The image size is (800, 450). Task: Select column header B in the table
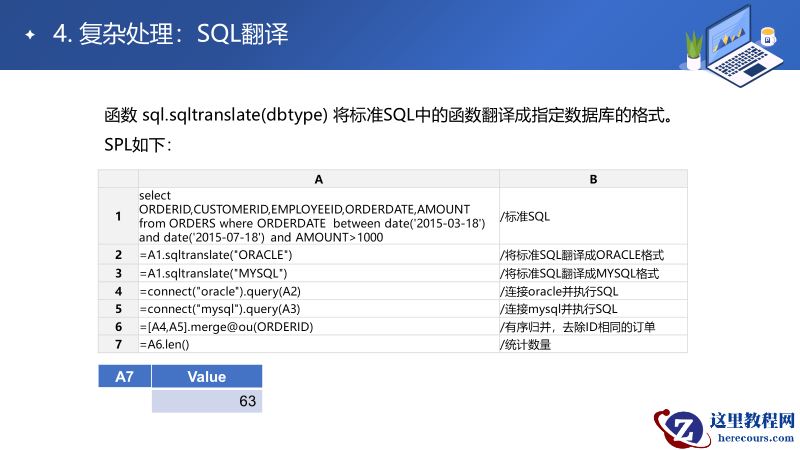coord(593,179)
